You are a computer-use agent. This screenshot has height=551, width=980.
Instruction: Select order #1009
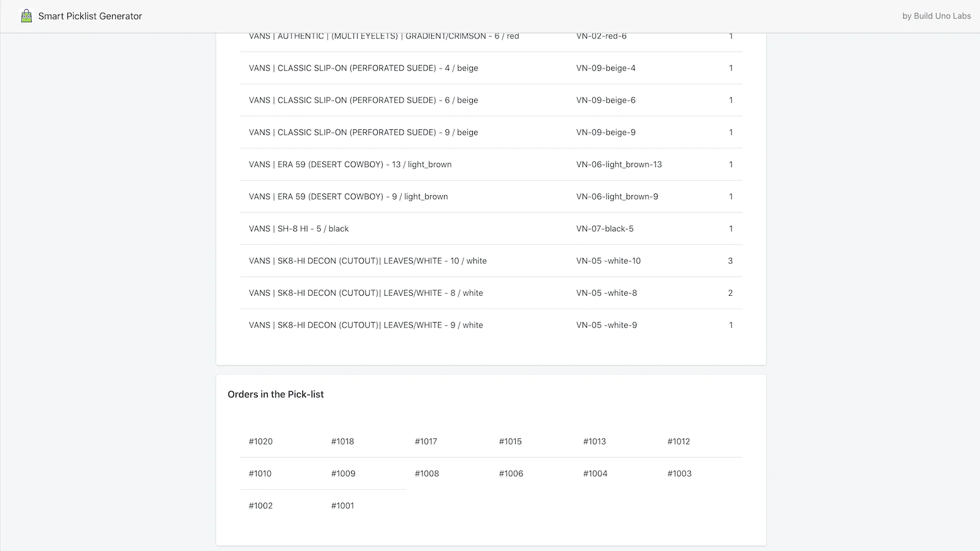(343, 473)
